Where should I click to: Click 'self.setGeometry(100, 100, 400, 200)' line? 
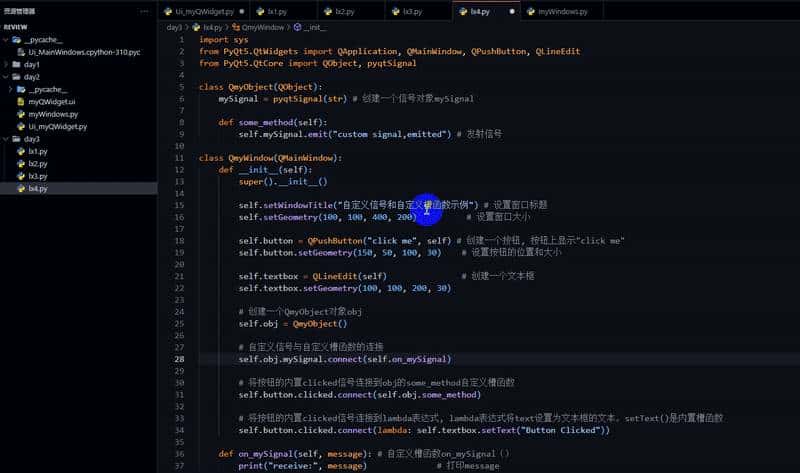click(x=328, y=217)
